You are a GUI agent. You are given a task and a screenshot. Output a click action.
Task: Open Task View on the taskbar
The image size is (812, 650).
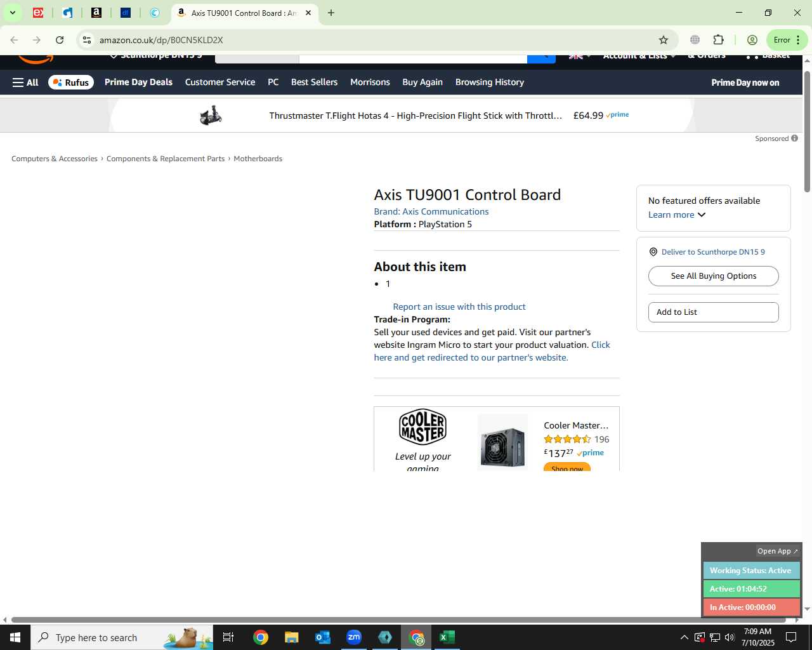(228, 637)
